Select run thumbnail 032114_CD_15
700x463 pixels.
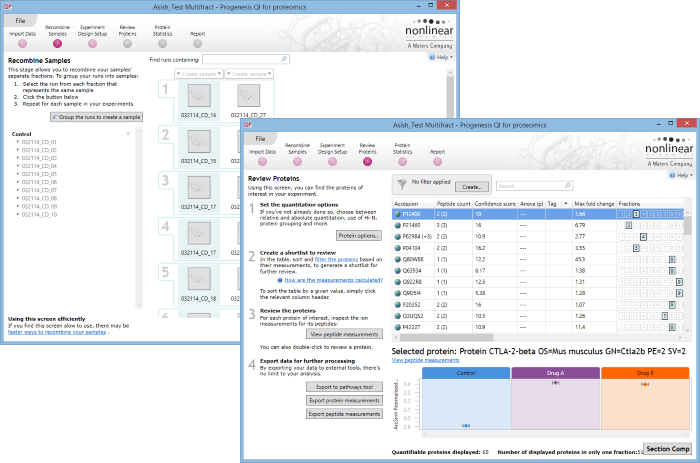(199, 141)
